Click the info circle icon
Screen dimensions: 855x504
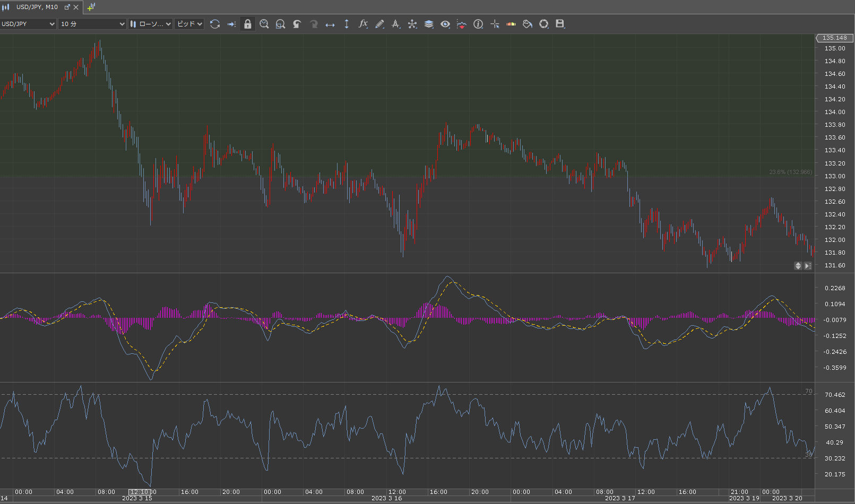point(478,24)
